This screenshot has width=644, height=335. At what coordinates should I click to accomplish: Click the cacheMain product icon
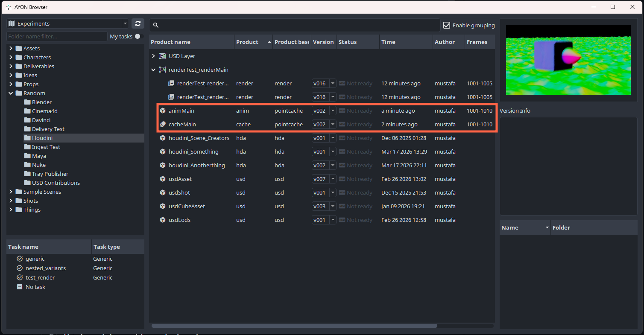(163, 124)
